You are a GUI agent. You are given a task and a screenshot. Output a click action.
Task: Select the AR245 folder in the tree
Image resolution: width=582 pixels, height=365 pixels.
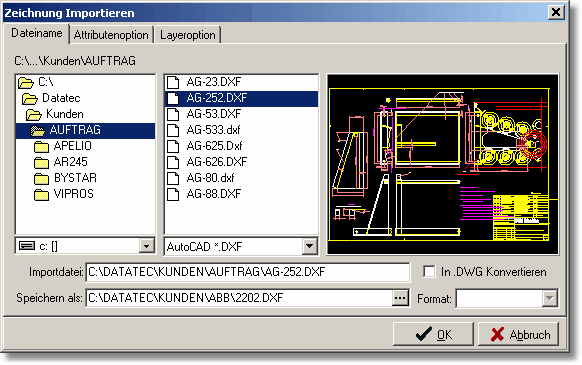(71, 162)
